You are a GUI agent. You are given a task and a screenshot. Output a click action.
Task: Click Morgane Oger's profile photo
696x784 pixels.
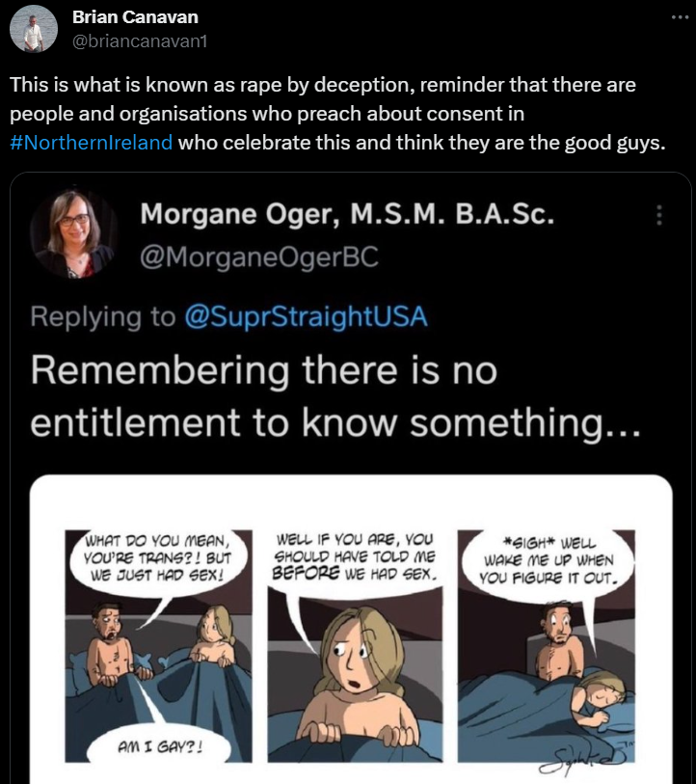click(x=72, y=232)
